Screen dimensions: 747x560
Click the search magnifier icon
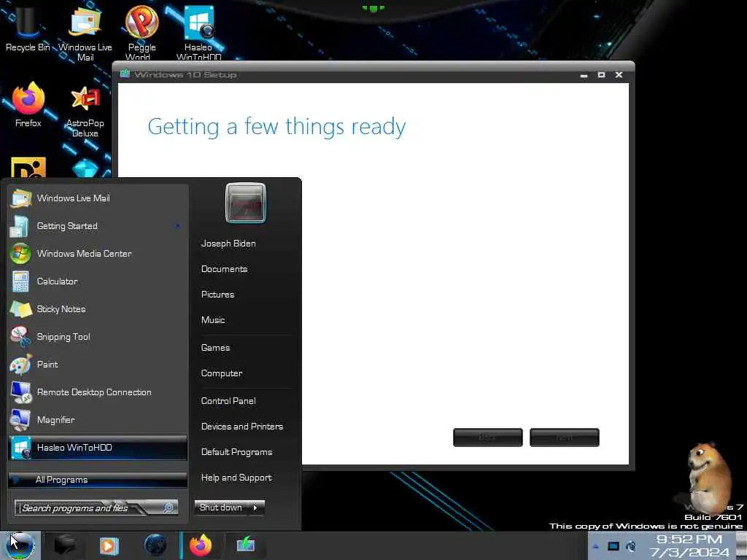(x=169, y=507)
